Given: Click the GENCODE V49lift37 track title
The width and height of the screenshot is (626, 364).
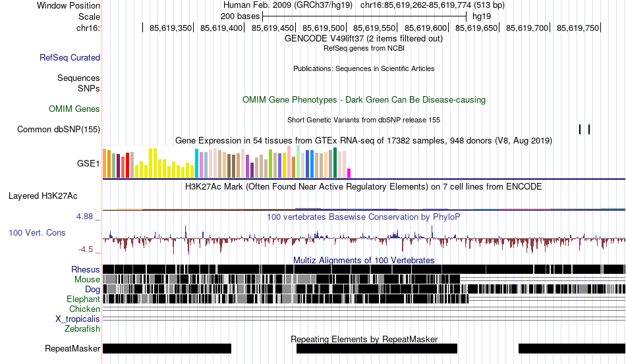Looking at the screenshot, I should click(364, 39).
